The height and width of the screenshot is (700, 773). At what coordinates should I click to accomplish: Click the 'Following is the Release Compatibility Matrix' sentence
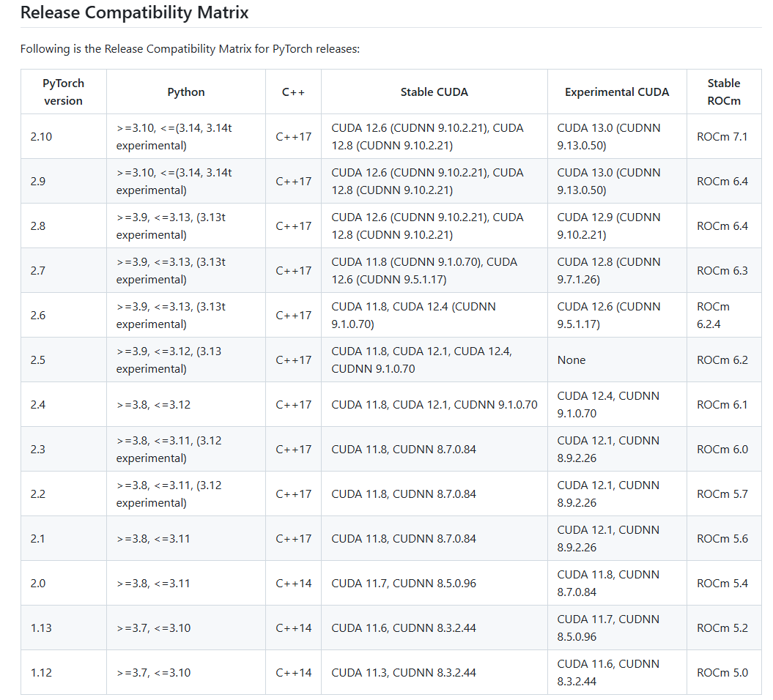190,49
